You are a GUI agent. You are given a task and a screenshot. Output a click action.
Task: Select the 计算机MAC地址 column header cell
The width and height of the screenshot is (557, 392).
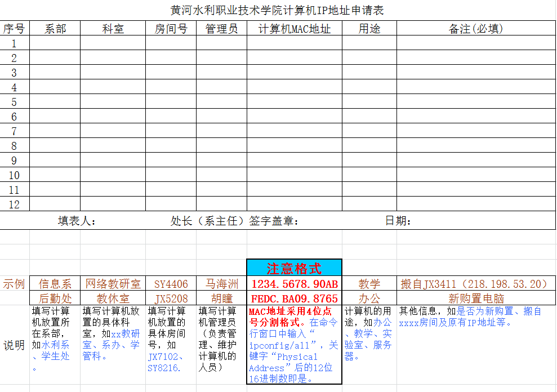click(294, 29)
